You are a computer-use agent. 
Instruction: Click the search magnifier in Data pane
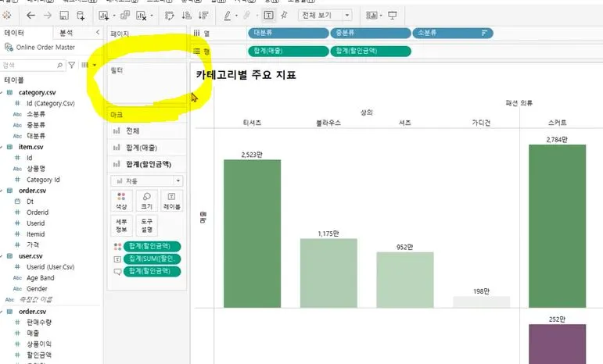[59, 66]
